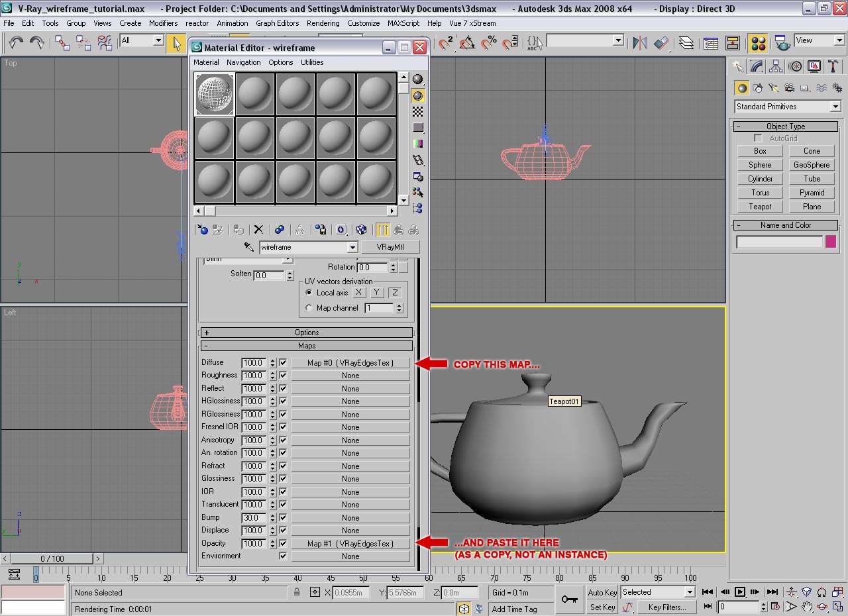The image size is (848, 616).
Task: Collapse the Maps rollout
Action: pos(306,345)
